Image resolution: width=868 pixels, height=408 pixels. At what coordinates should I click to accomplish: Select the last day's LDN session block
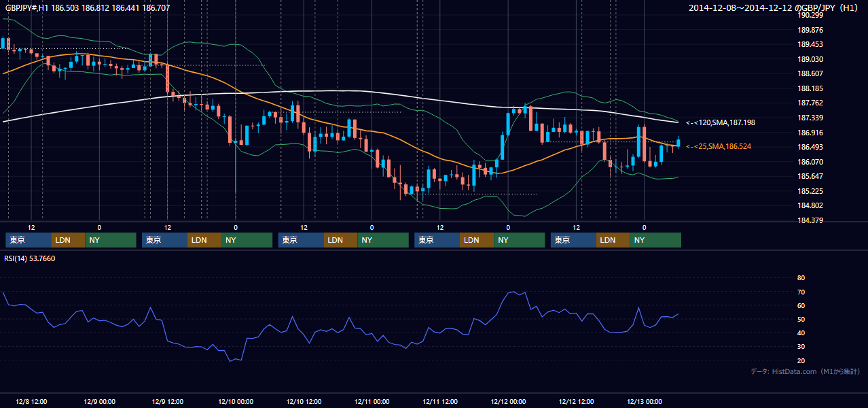[613, 240]
